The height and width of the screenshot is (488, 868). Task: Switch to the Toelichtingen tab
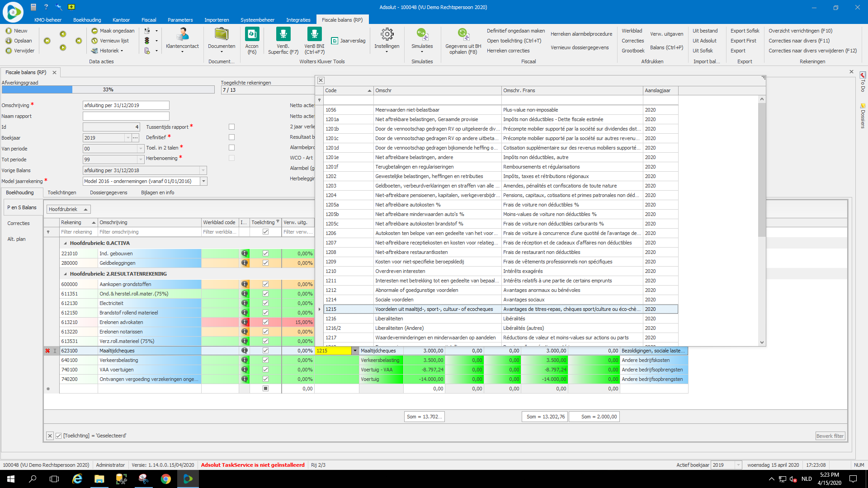62,192
